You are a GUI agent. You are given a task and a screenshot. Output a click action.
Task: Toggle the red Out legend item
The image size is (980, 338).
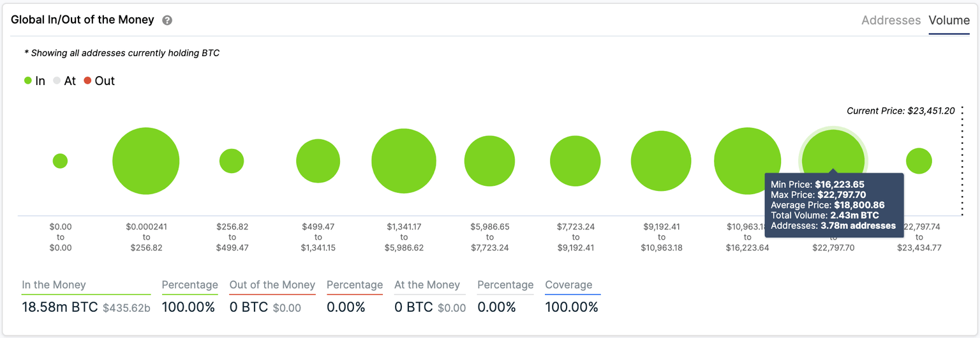point(100,81)
